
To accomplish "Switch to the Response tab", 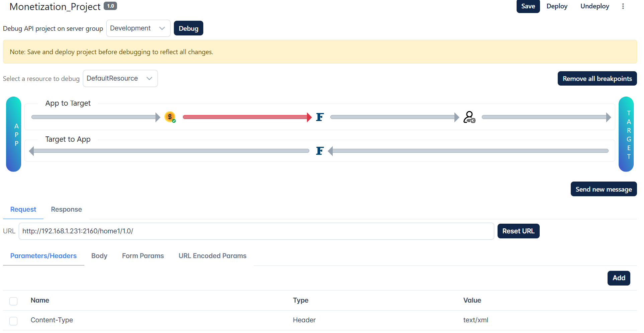I will click(x=66, y=210).
